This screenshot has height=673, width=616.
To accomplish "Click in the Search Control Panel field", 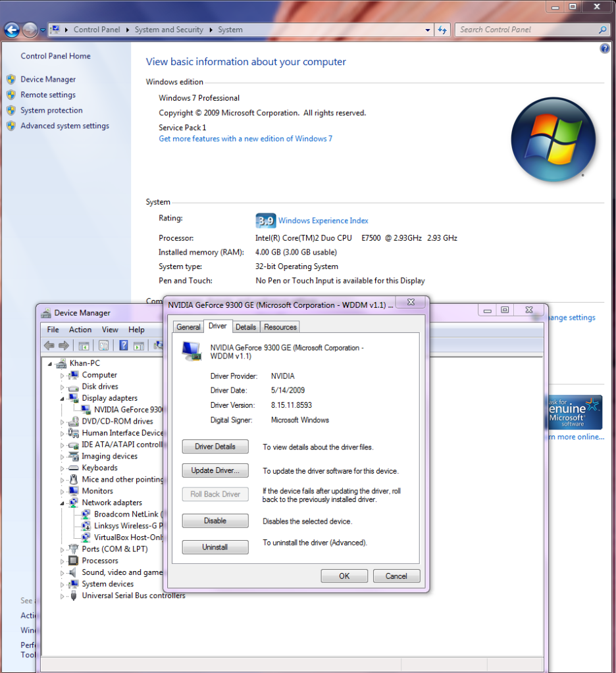I will click(526, 30).
